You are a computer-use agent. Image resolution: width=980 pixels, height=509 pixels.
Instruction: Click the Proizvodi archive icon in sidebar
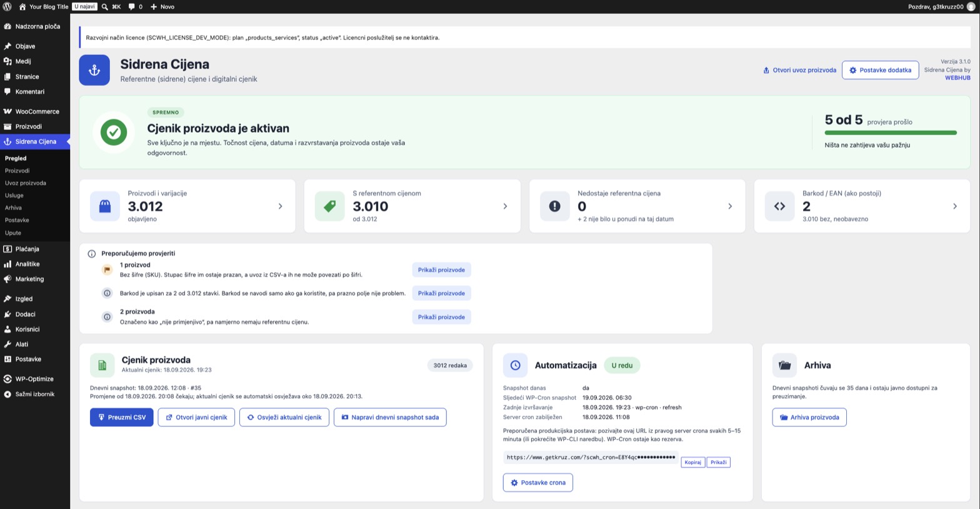(x=7, y=126)
